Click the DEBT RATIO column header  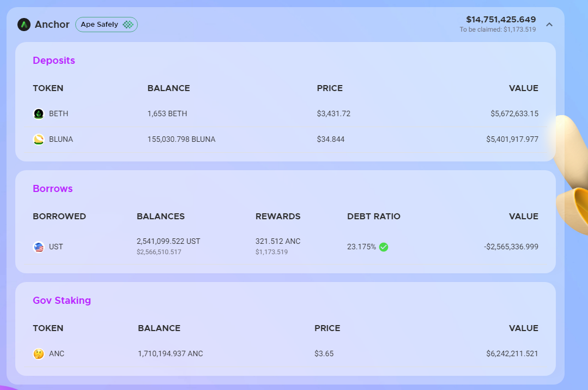(x=374, y=217)
